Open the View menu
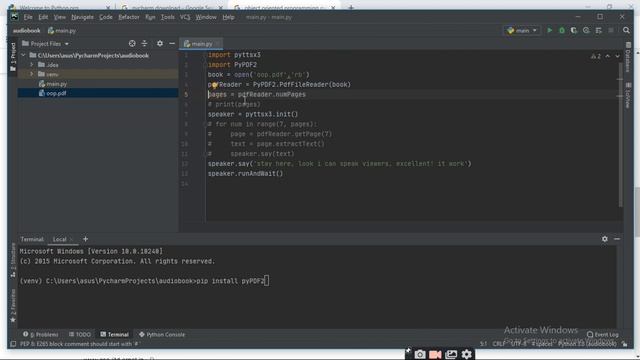The image size is (640, 360). [60, 17]
